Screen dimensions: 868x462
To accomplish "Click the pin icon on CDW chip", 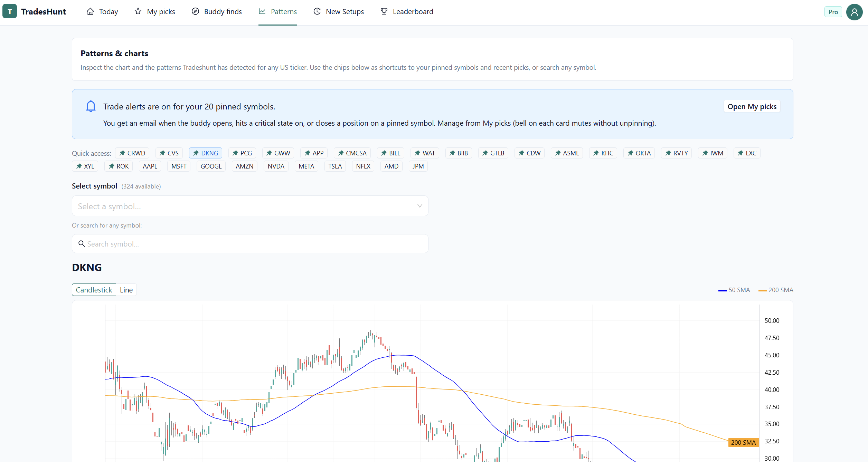I will (x=521, y=153).
